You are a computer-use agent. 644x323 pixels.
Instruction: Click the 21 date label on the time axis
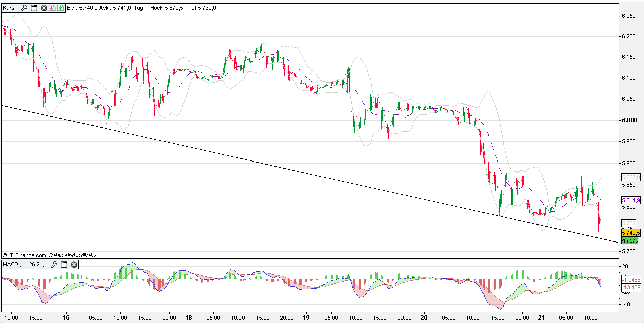(542, 318)
